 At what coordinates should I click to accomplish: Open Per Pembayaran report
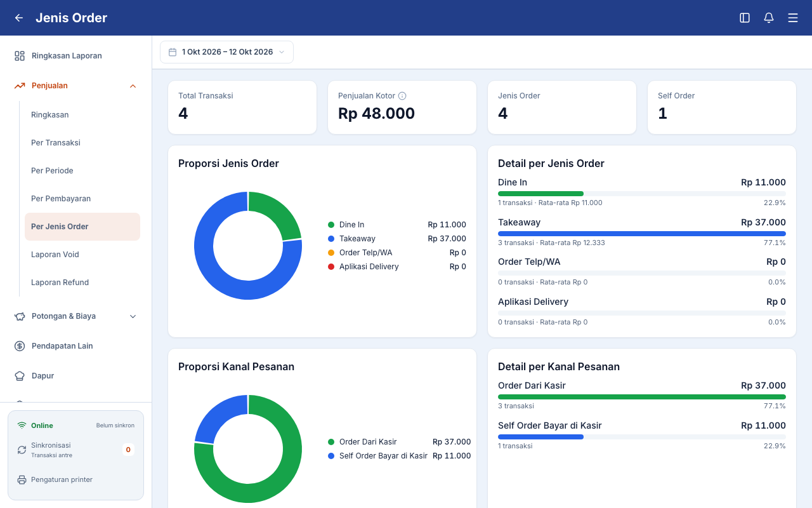tap(82, 199)
